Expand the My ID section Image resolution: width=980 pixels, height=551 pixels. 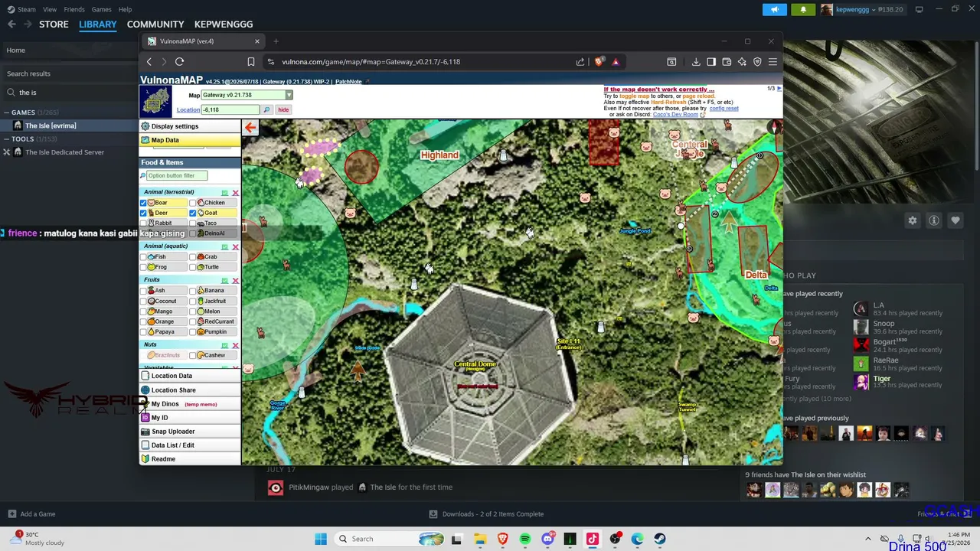pos(190,418)
